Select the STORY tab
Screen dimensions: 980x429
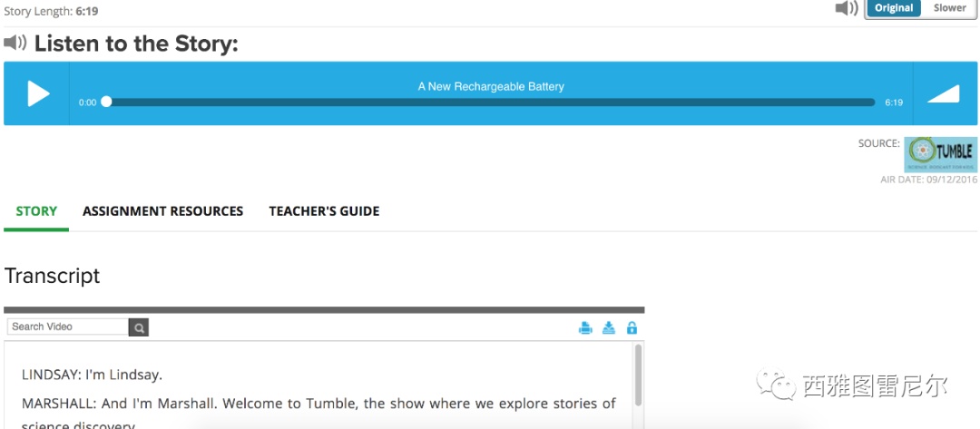(x=36, y=211)
